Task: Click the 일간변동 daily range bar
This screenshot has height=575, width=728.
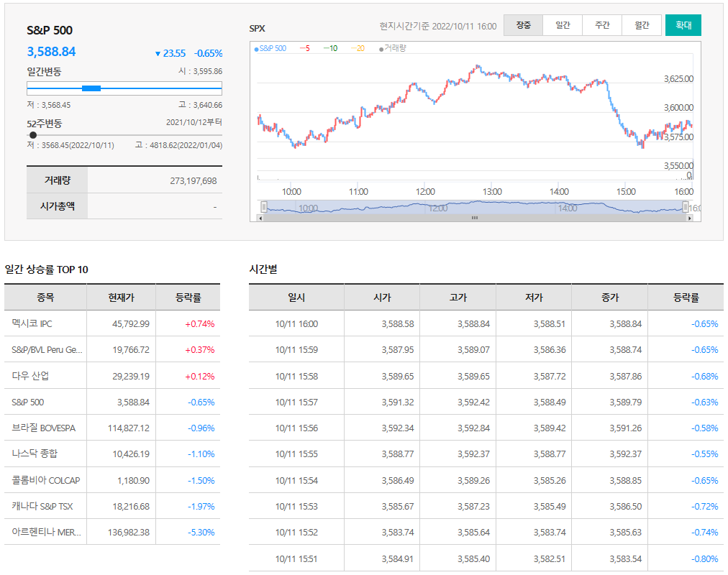Action: click(x=124, y=88)
